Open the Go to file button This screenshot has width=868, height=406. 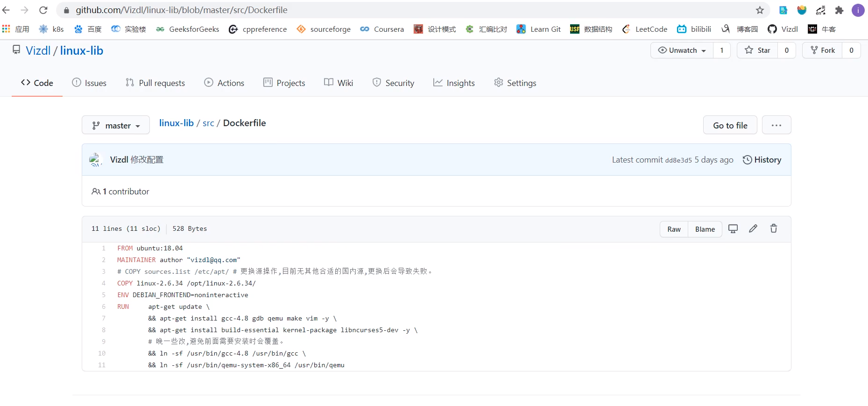[730, 125]
